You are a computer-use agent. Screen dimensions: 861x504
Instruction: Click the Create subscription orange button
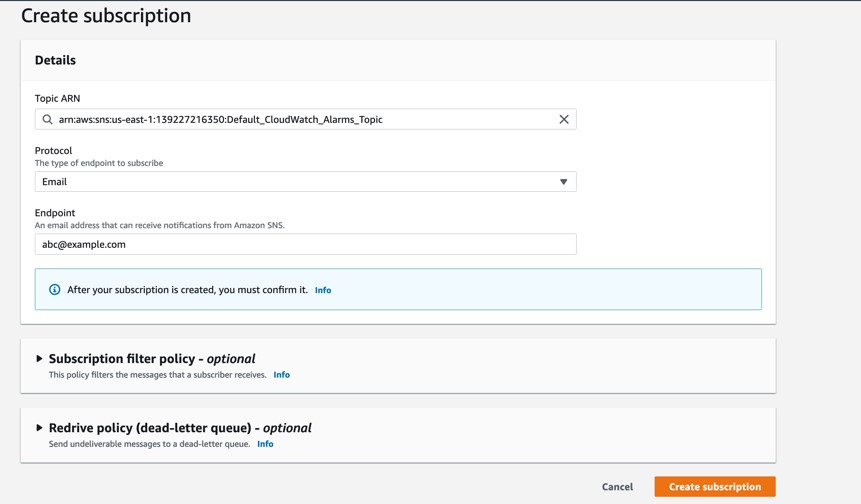(x=715, y=486)
